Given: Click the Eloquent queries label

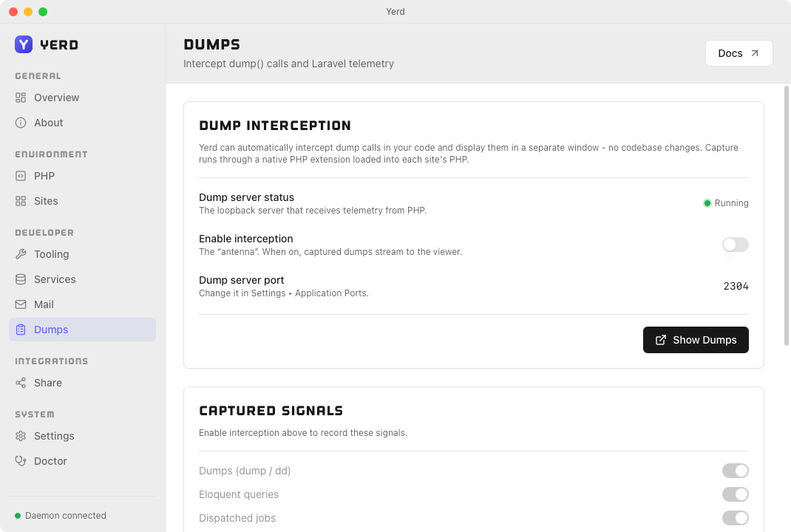Looking at the screenshot, I should tap(239, 494).
